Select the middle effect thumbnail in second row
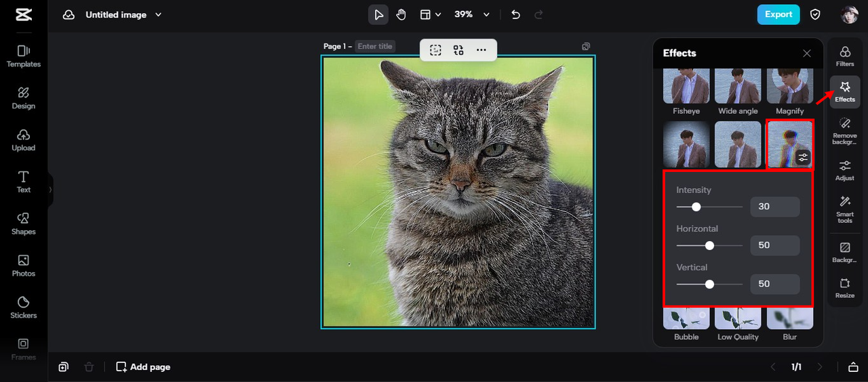 coord(738,144)
